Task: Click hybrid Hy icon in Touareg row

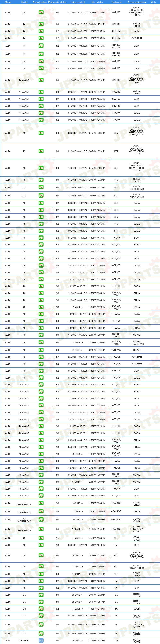Action: 41,641
